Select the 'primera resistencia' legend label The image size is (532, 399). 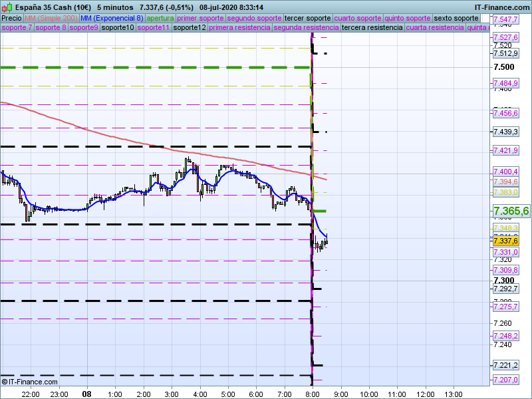[x=239, y=28]
